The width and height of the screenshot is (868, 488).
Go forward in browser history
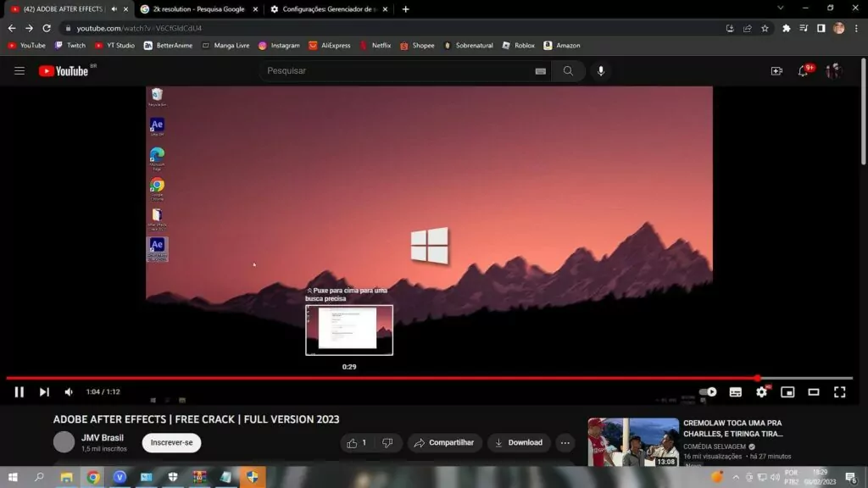(x=29, y=28)
